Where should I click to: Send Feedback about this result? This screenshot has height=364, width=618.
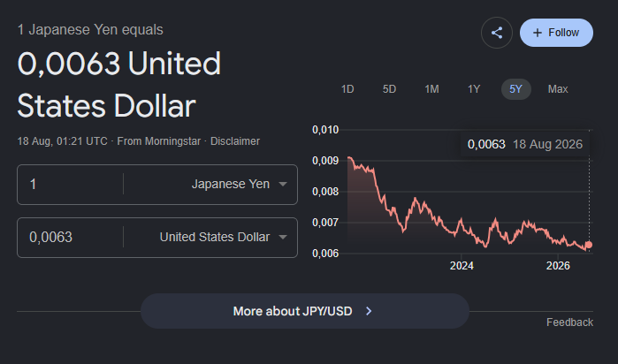(569, 322)
